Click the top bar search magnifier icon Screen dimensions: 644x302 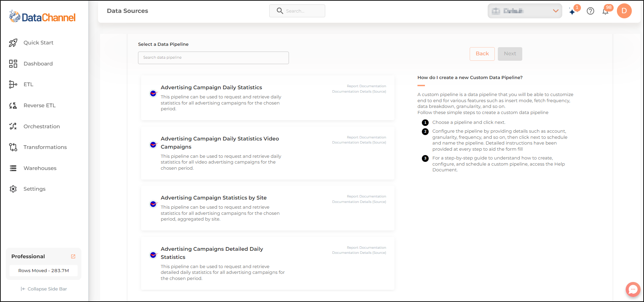click(280, 11)
